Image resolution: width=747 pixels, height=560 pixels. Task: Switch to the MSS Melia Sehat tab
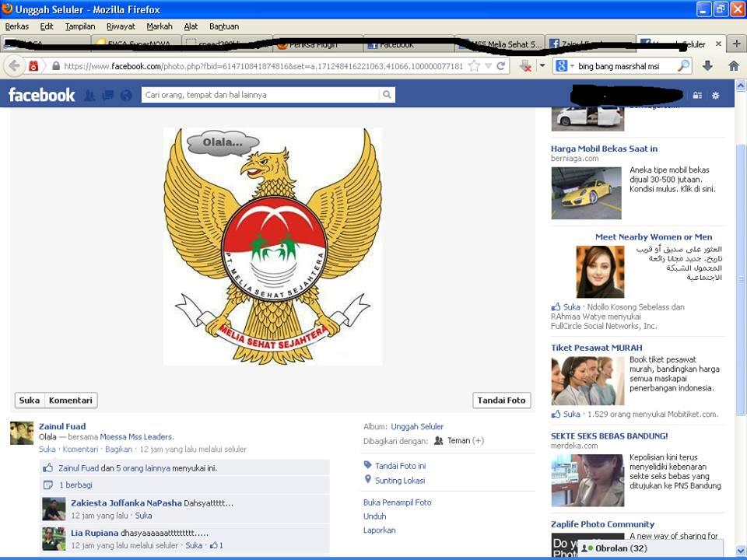(x=500, y=44)
